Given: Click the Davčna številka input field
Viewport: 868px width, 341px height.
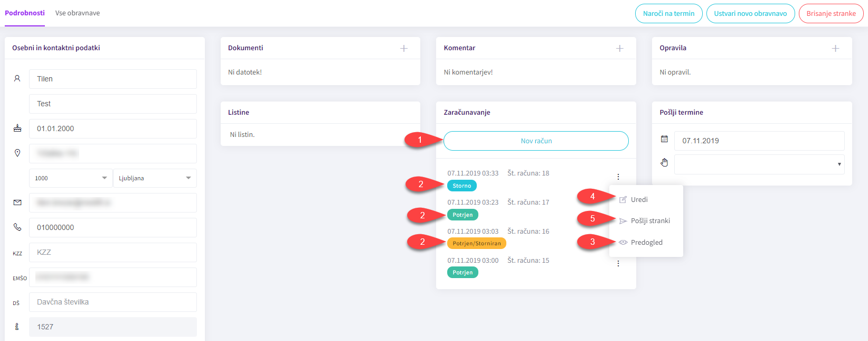Looking at the screenshot, I should (113, 302).
